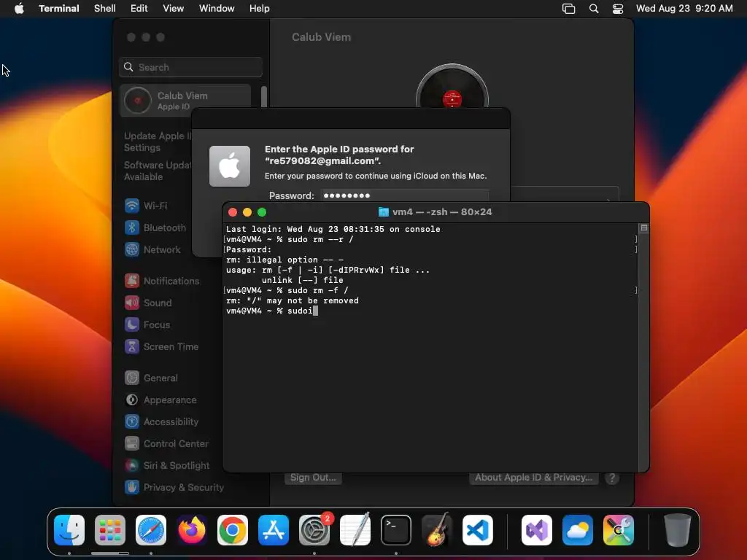Screen dimensions: 747x560
Task: Click the Stage Manager menu bar icon
Action: [x=569, y=9]
